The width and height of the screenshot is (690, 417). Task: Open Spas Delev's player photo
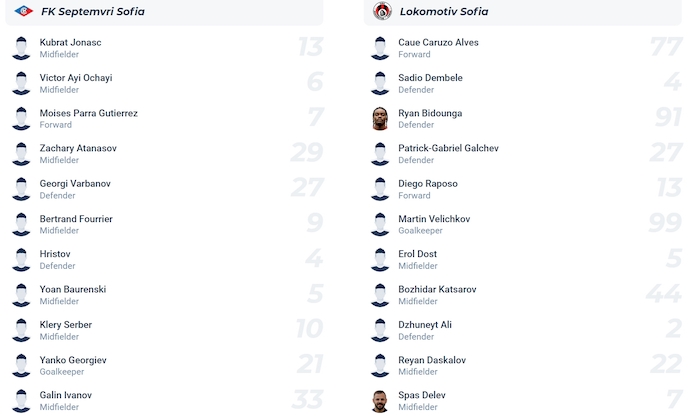coord(380,400)
